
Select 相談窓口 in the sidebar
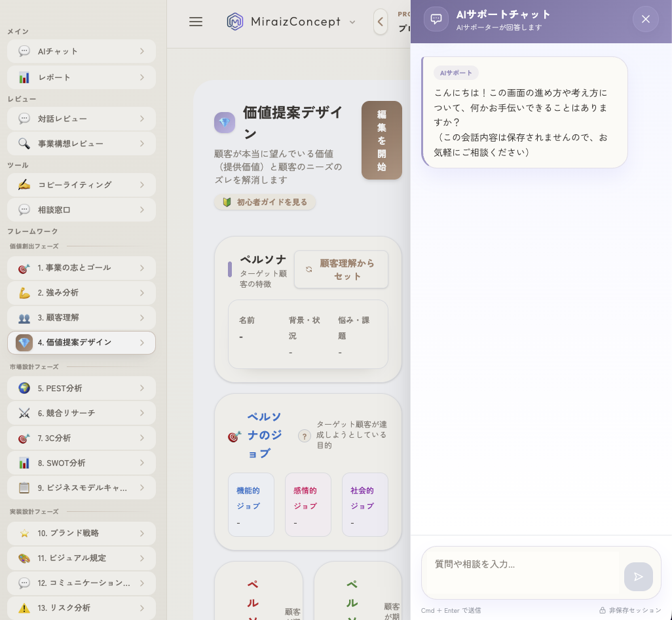[x=81, y=210]
